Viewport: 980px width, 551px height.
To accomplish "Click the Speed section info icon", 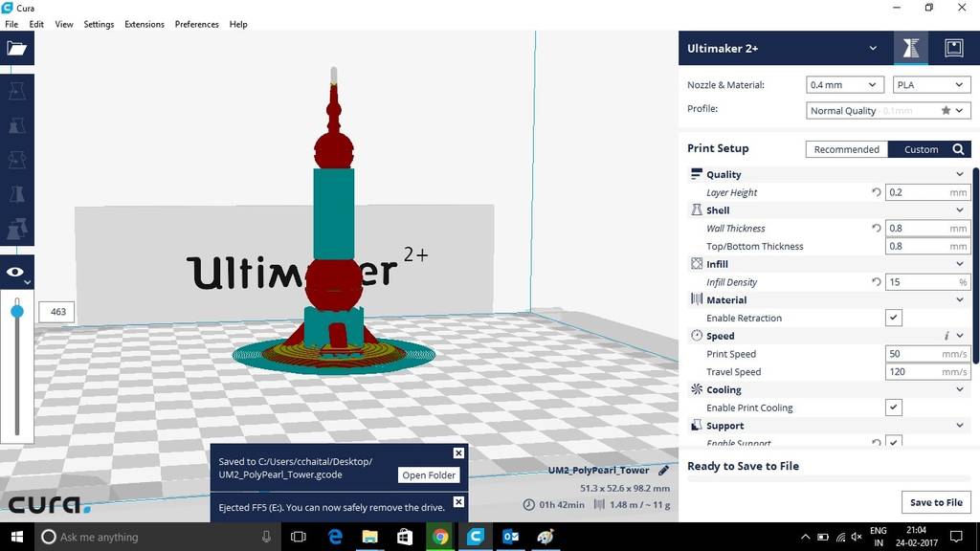I will click(947, 336).
